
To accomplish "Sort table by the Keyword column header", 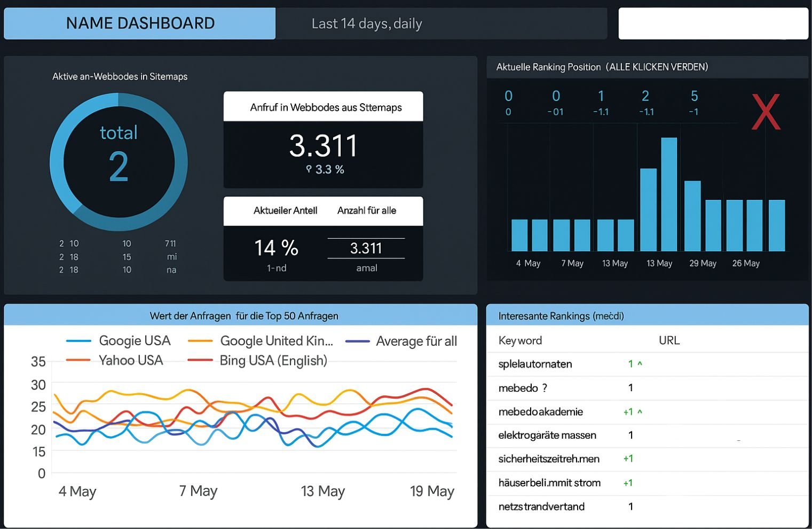I will coord(520,340).
